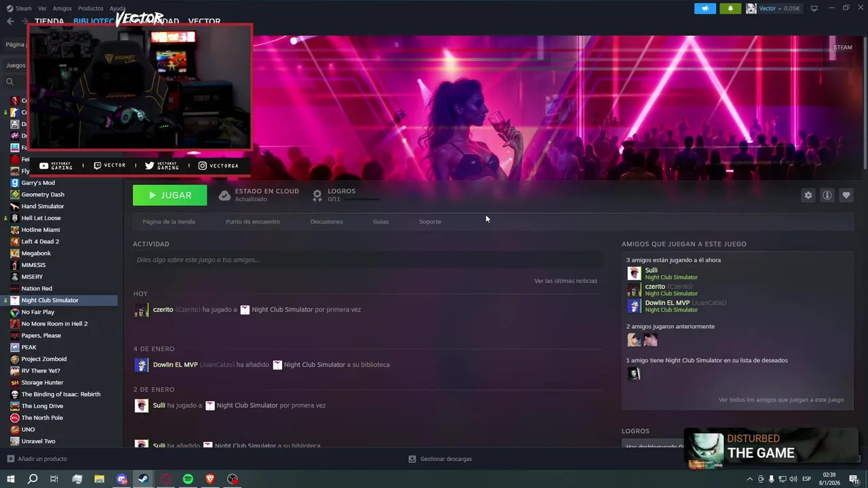
Task: Open the Guías tab
Action: 380,222
